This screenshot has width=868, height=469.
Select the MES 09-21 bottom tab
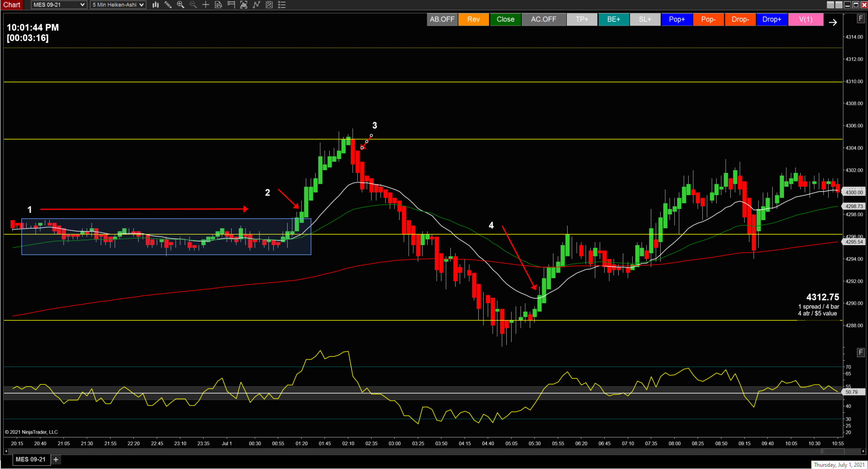[x=31, y=460]
